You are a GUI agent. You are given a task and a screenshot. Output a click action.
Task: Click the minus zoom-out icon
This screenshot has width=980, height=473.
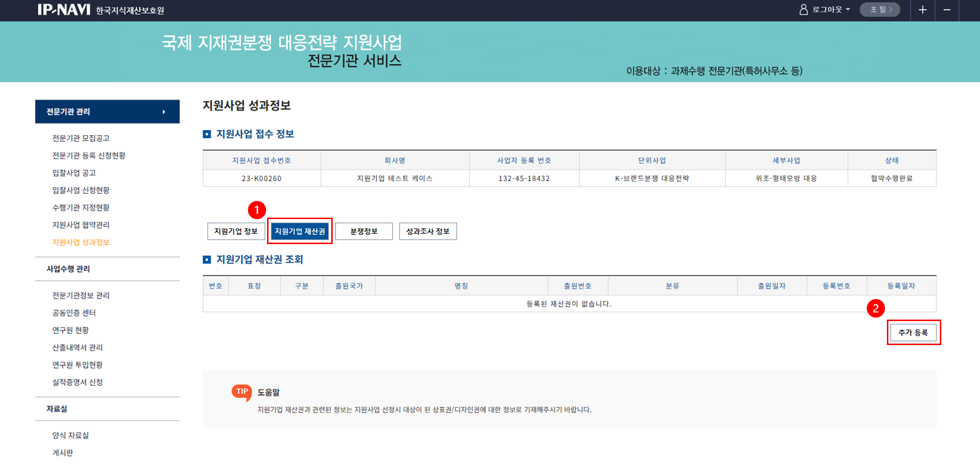click(947, 10)
